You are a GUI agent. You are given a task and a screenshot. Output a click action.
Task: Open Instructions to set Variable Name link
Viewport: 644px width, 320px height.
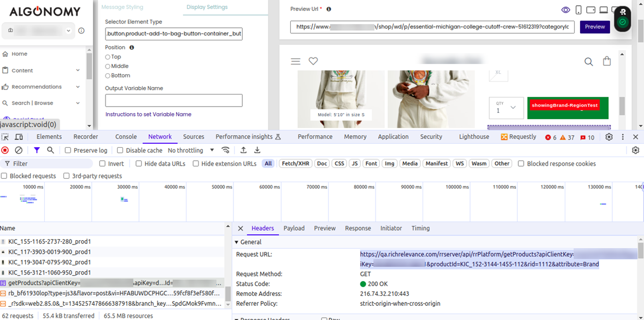(x=148, y=114)
